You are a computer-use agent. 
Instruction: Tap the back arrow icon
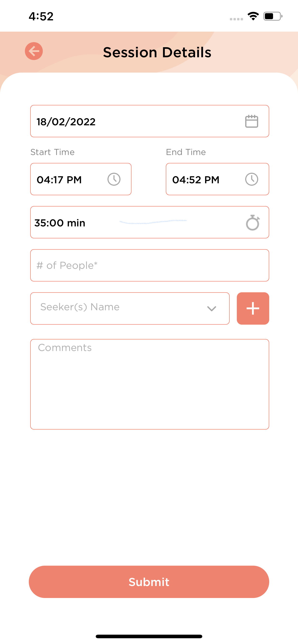click(x=34, y=51)
